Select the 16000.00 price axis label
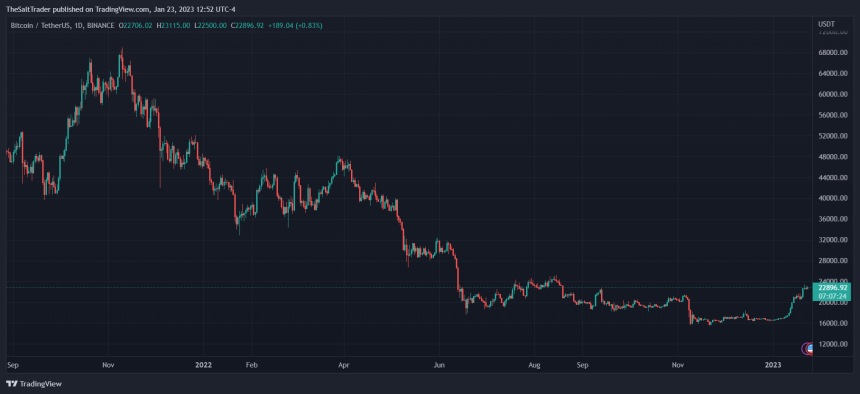The height and width of the screenshot is (394, 860). pos(833,323)
